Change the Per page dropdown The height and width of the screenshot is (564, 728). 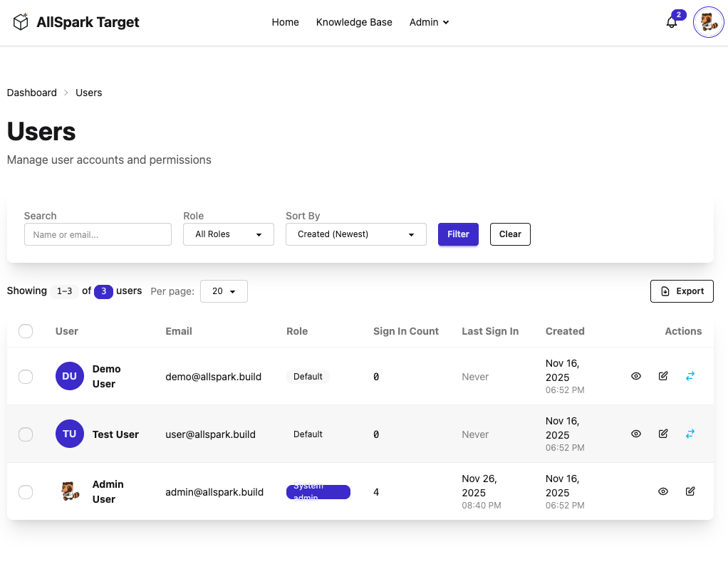[224, 291]
